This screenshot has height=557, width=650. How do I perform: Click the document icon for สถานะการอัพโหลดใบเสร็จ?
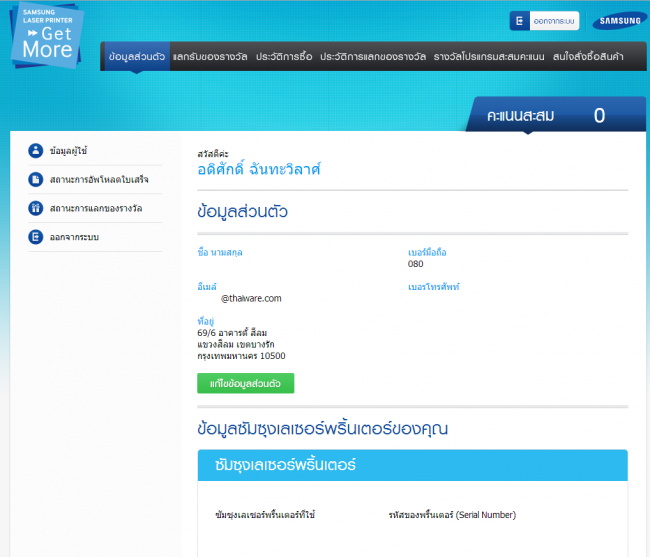pyautogui.click(x=36, y=179)
